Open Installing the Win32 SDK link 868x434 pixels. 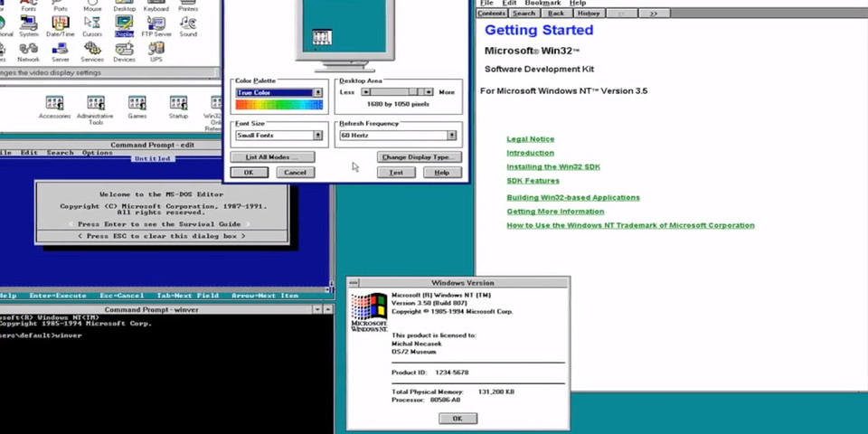coord(553,166)
